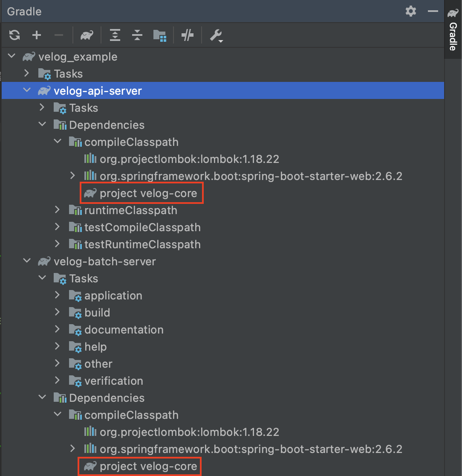Select lombok:1.18.22 under velog-api-server

pos(222,159)
